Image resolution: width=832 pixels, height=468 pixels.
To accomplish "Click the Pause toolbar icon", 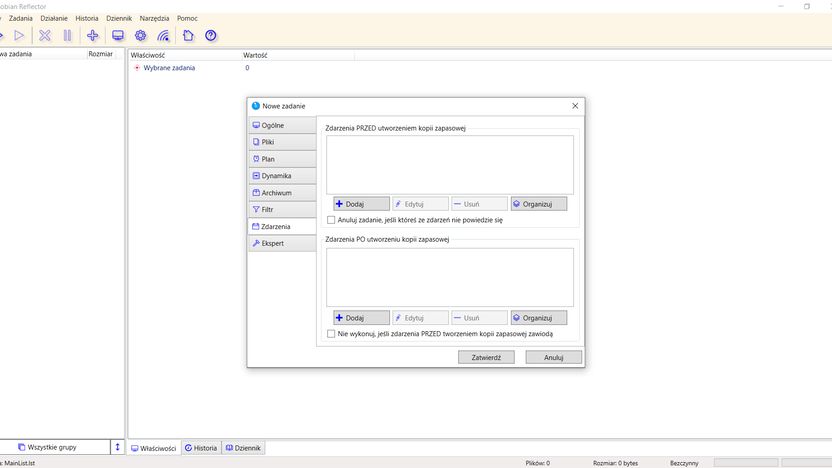I will pyautogui.click(x=67, y=36).
